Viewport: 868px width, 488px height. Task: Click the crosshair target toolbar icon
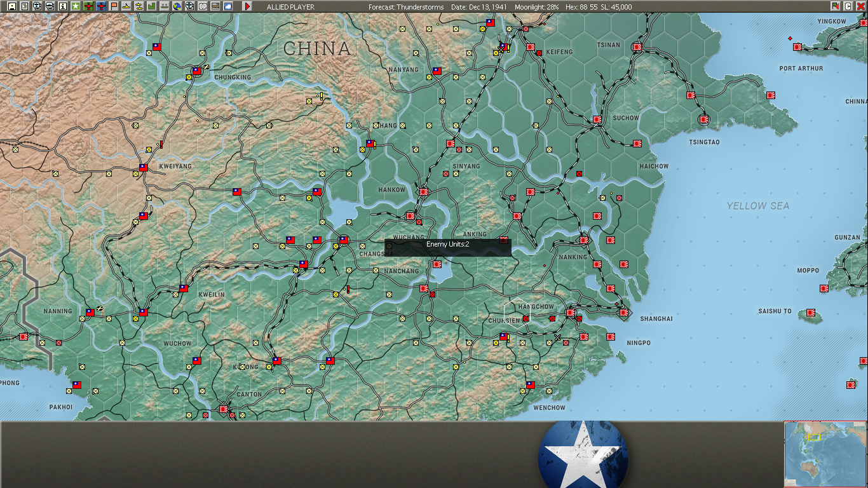[190, 6]
